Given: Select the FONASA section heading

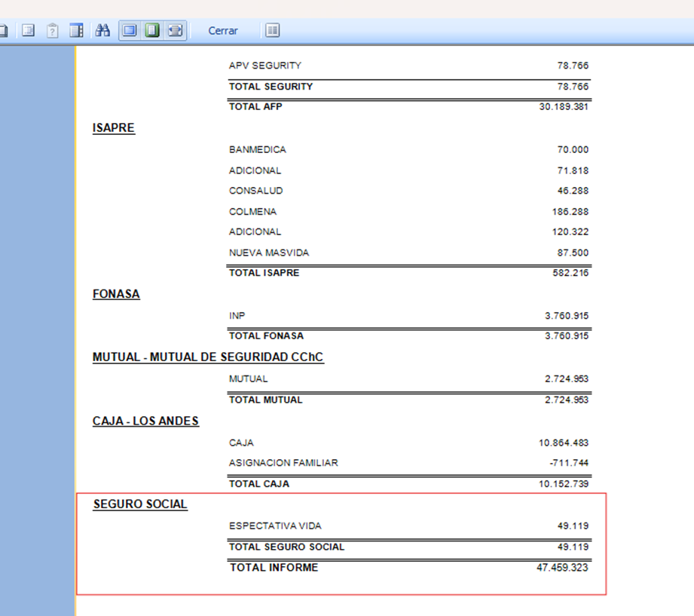Looking at the screenshot, I should click(x=116, y=294).
